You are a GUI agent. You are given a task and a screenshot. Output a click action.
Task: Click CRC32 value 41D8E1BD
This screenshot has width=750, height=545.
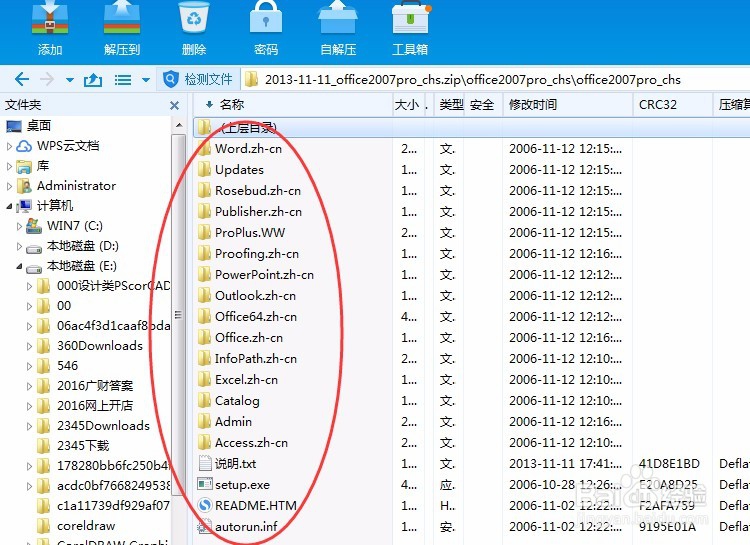coord(669,463)
